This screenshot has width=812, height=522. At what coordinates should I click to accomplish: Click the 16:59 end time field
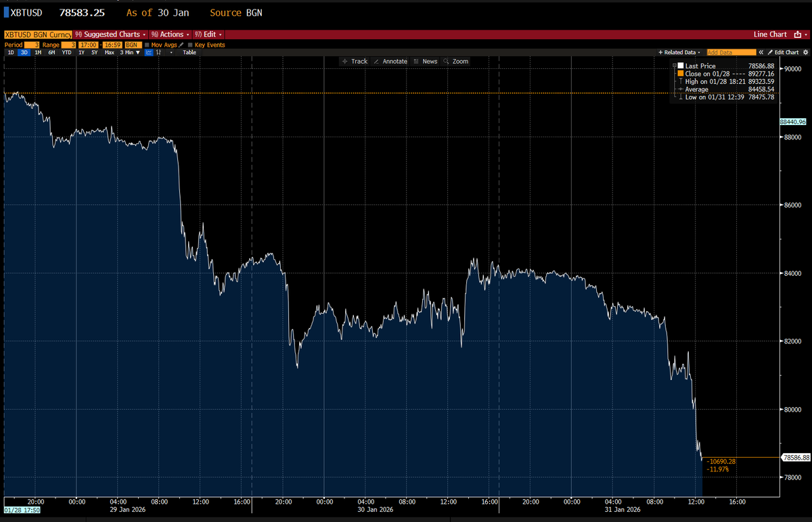point(112,45)
